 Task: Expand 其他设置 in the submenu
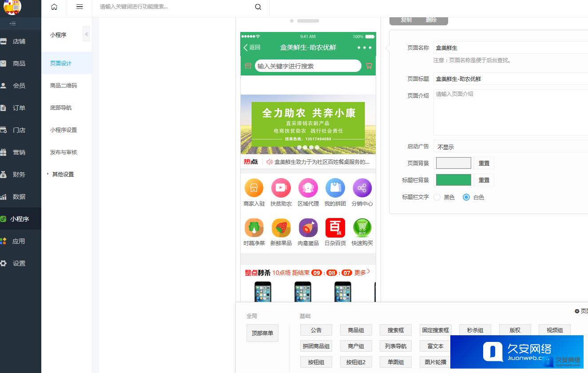click(x=63, y=175)
